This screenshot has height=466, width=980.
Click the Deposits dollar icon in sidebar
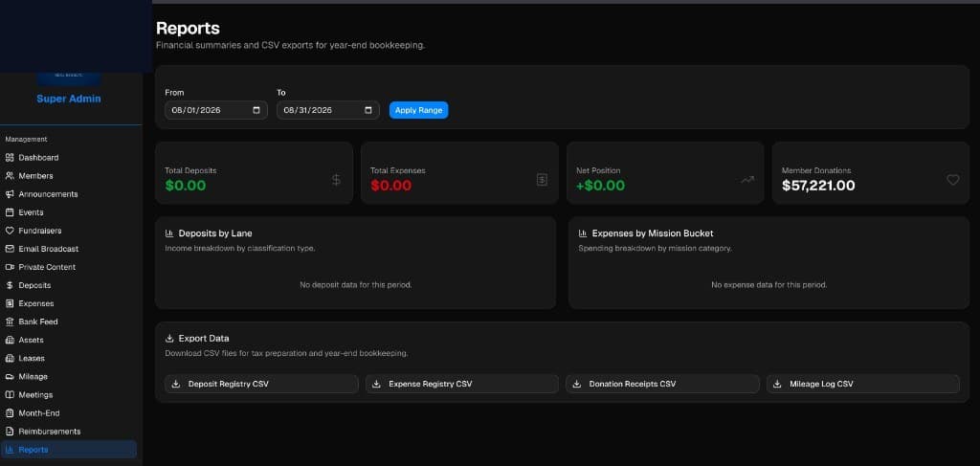[x=10, y=285]
